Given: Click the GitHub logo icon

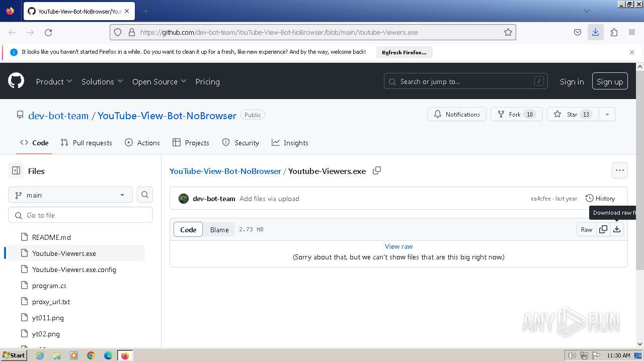Looking at the screenshot, I should coord(16,81).
